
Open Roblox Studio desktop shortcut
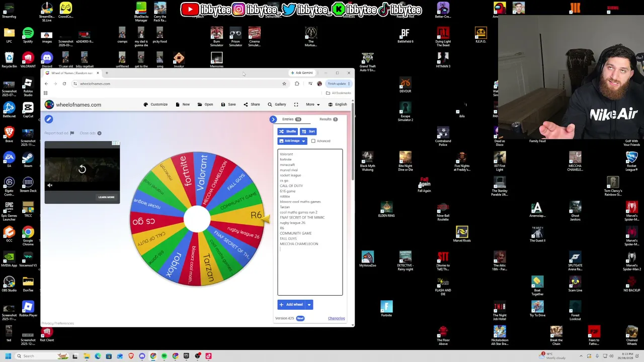tap(28, 87)
